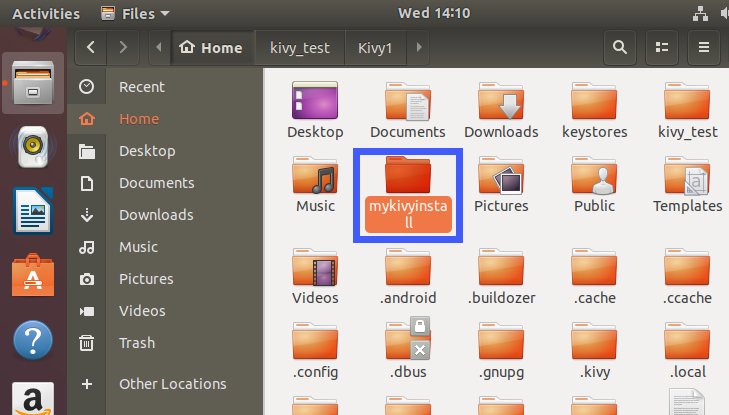Launch LibreOffice Writer from the dock
Image resolution: width=729 pixels, height=415 pixels.
click(x=33, y=211)
